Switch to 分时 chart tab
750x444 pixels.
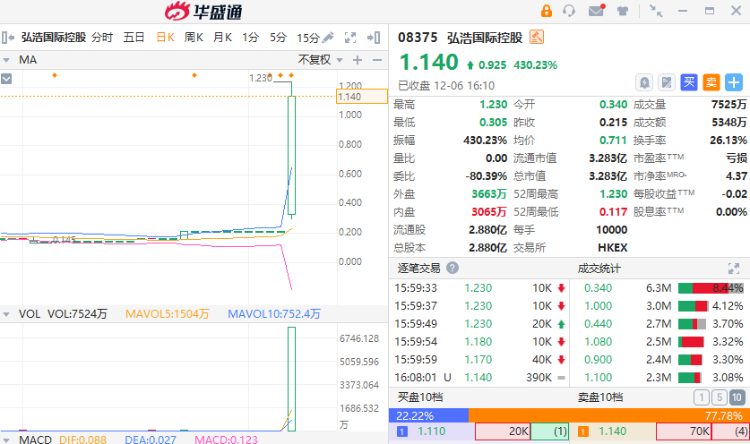point(102,37)
